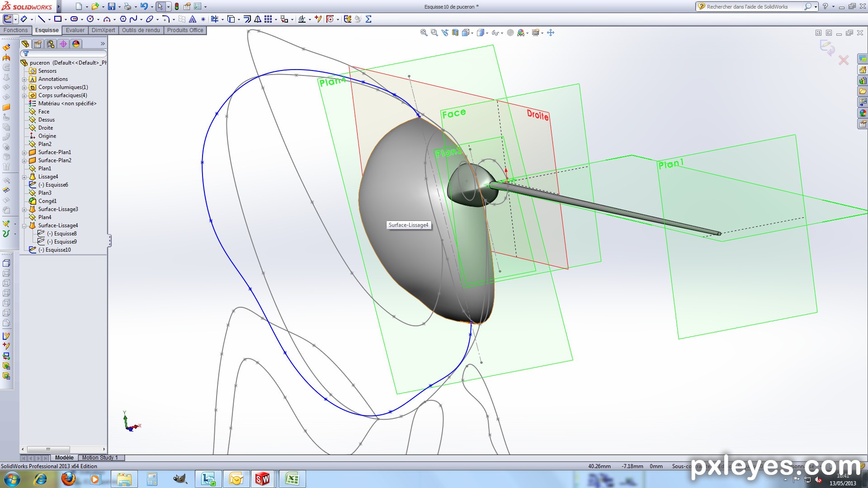Select the Polygon sketch tool
The height and width of the screenshot is (488, 868).
tap(123, 19)
